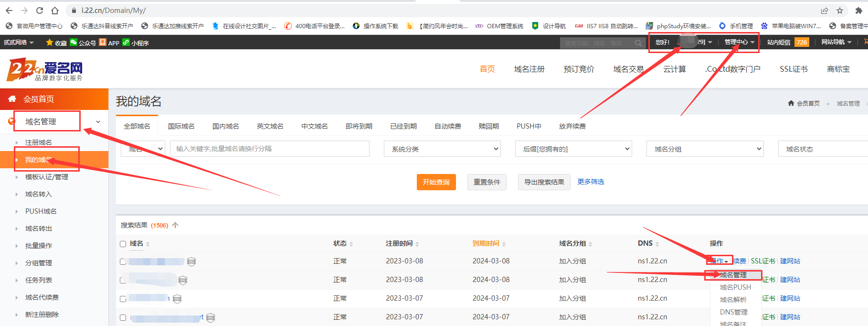The image size is (868, 326).
Task: Click the SSL badge icon on the third domain row
Action: [177, 299]
